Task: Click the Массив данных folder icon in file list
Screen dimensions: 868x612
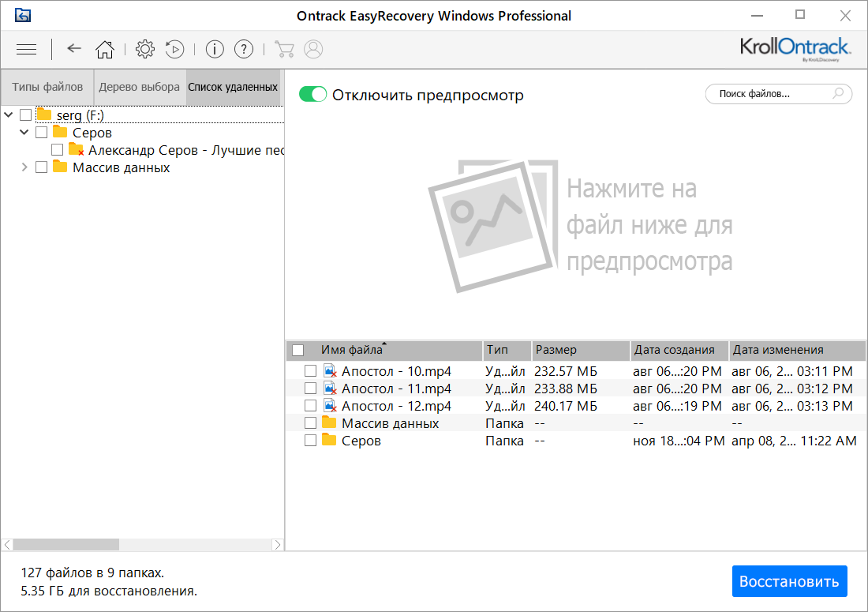Action: click(329, 422)
